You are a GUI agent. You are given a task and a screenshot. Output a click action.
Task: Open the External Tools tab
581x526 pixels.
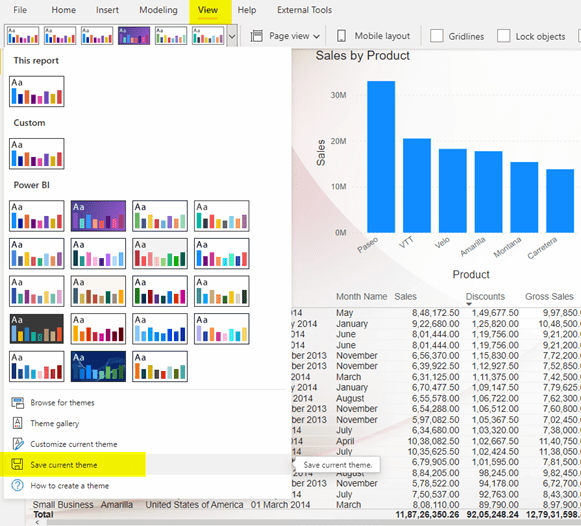pos(304,10)
